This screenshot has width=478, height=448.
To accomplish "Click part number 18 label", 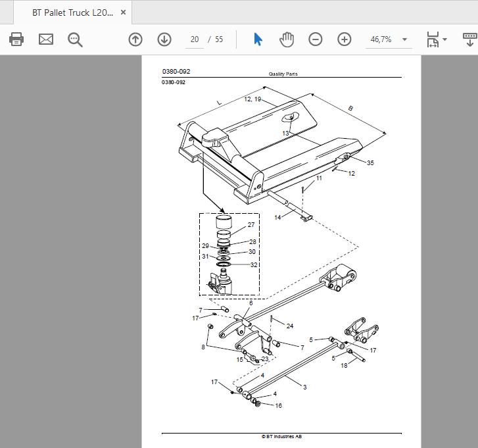I will tap(344, 365).
